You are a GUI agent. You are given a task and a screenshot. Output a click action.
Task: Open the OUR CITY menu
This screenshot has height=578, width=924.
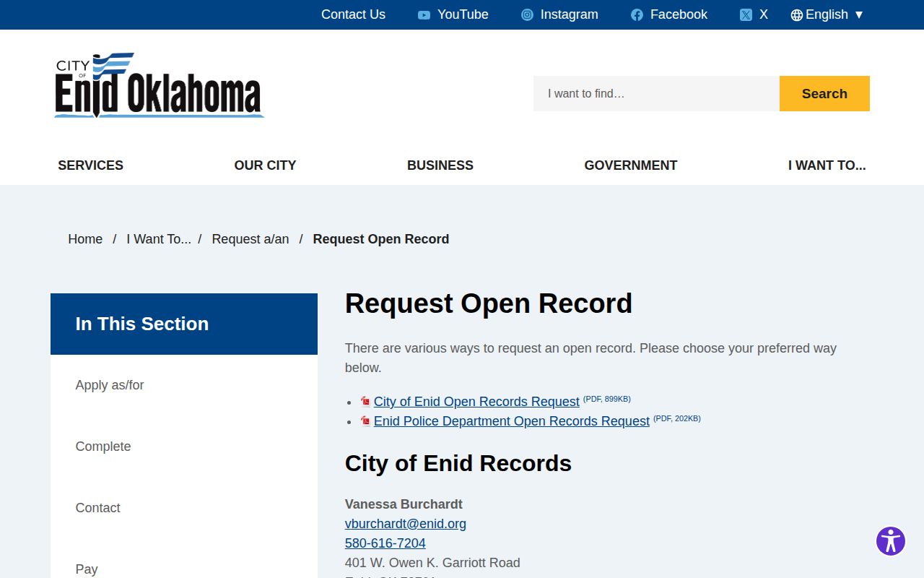click(x=265, y=165)
